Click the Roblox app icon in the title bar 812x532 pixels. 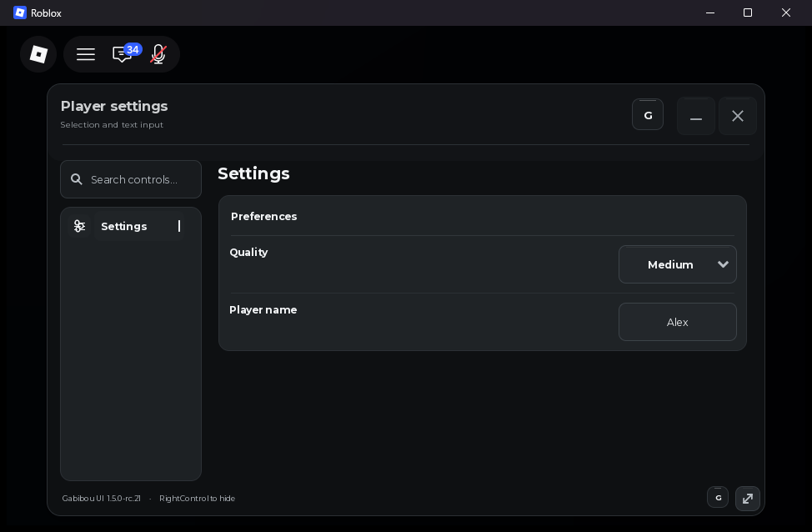[x=20, y=13]
